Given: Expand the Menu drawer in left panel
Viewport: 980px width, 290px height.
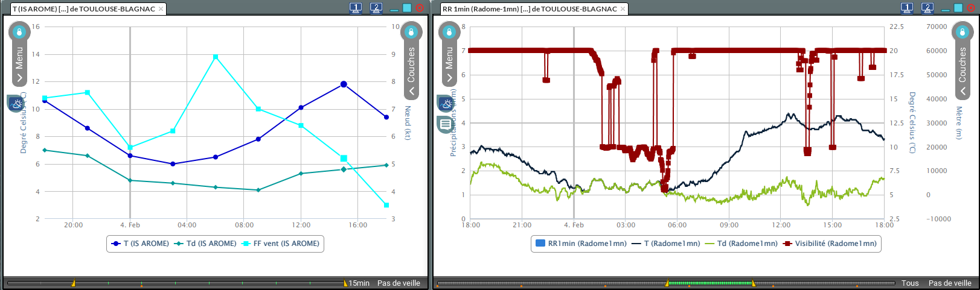Looking at the screenshot, I should (x=19, y=78).
